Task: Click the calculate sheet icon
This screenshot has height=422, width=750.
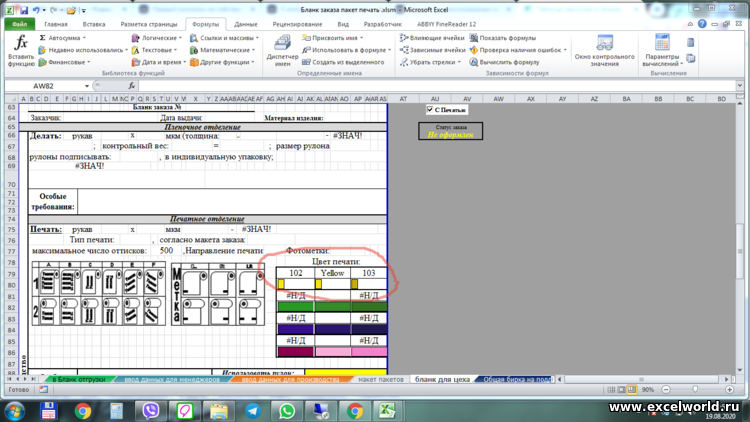Action: point(691,58)
